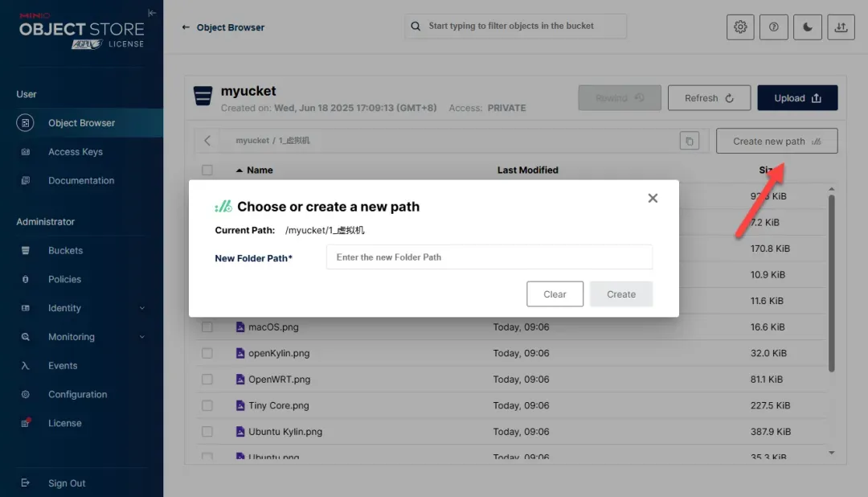This screenshot has width=868, height=497.
Task: Expand the Identity menu chevron
Action: click(142, 308)
